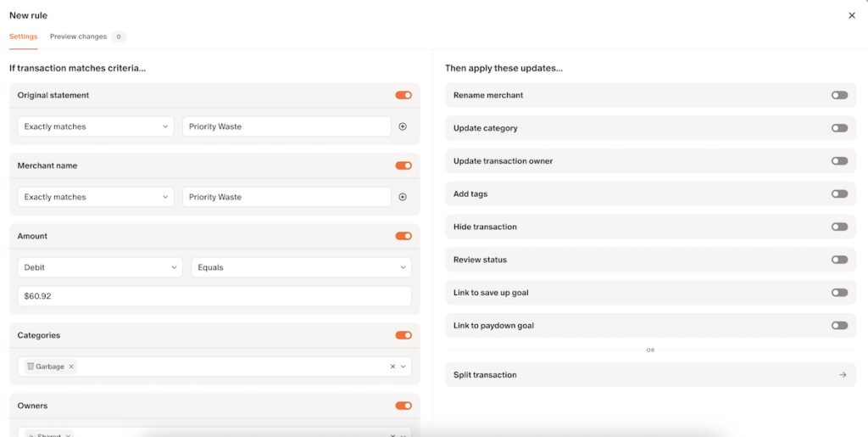Turn off the Amount criteria toggle
Viewport: 868px width, 437px height.
pos(403,236)
